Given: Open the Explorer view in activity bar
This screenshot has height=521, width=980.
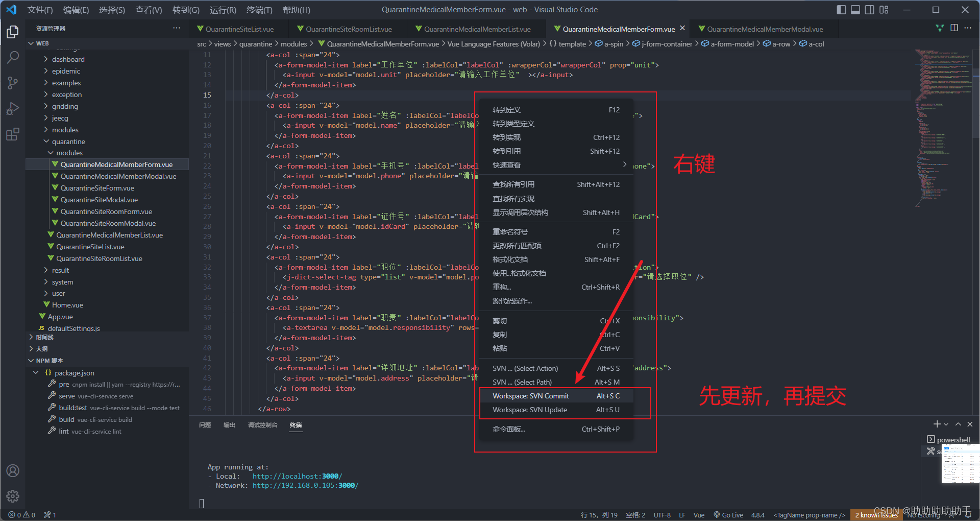Looking at the screenshot, I should point(13,32).
